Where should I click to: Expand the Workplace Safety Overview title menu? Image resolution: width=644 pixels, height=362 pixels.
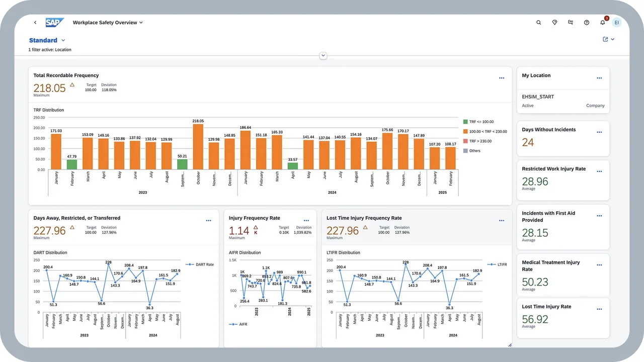point(108,23)
